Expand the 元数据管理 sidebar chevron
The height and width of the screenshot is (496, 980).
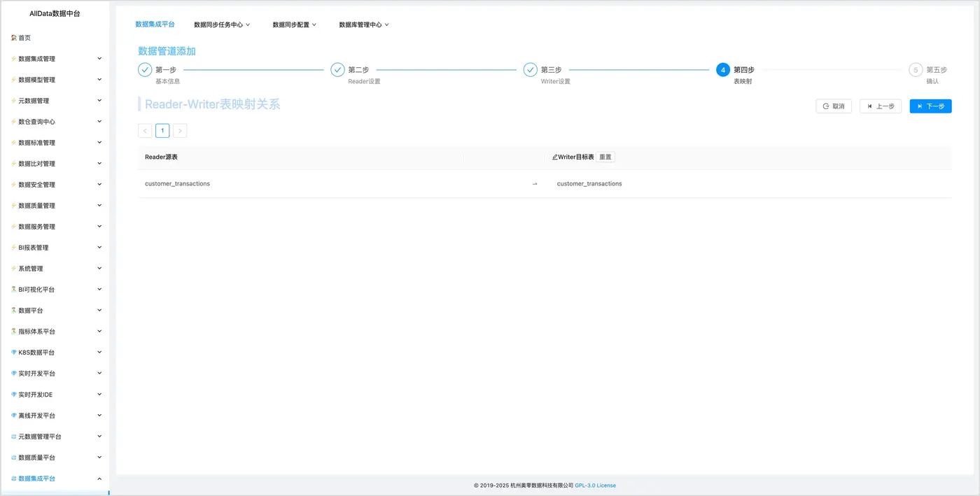(x=99, y=101)
